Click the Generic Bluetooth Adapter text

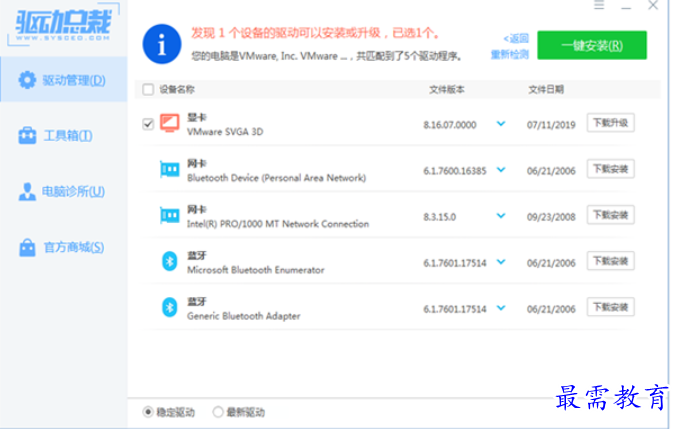click(244, 316)
